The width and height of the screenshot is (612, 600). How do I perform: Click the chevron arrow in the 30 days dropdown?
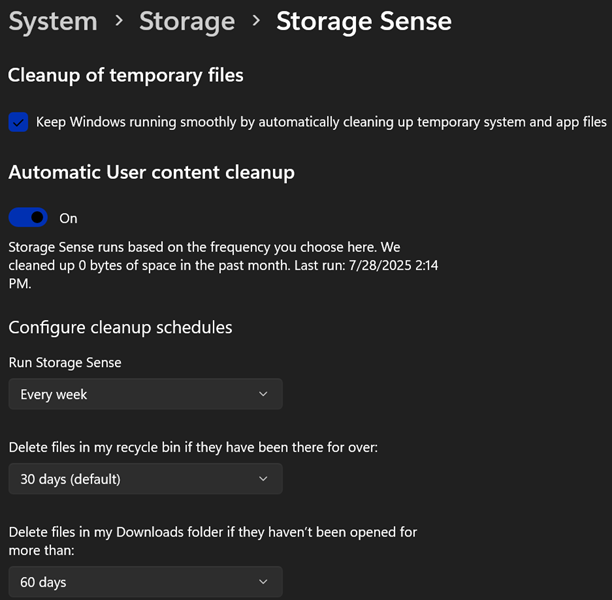coord(263,479)
